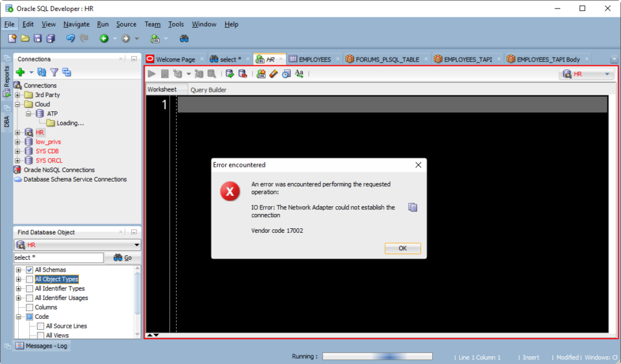Open the Tools menu

[x=176, y=25]
